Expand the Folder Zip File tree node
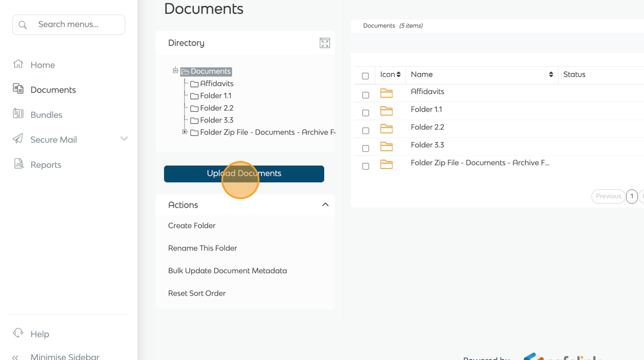The image size is (644, 360). coord(185,132)
